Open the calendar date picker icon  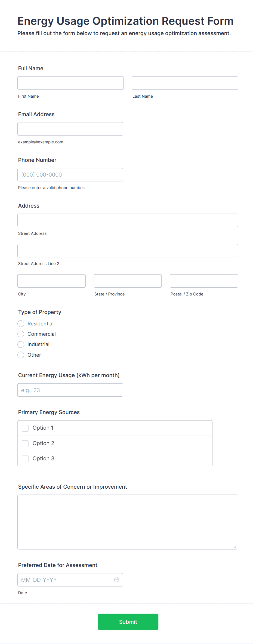pyautogui.click(x=117, y=580)
